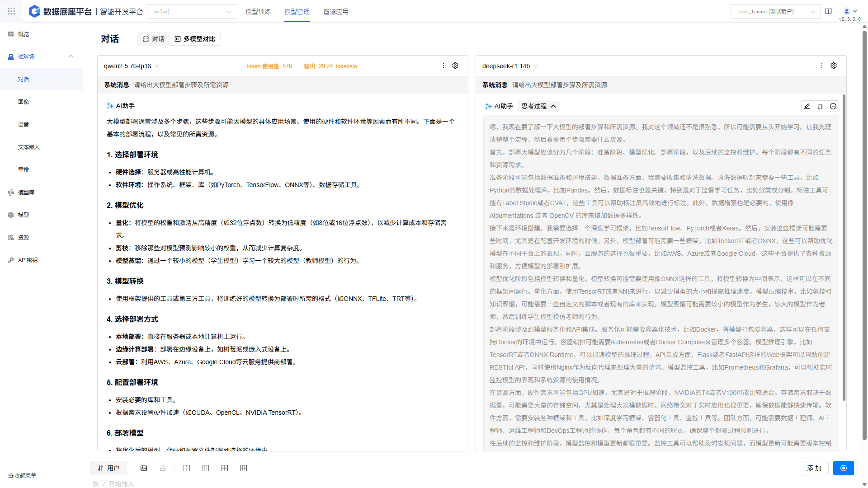Screen dimensions: 868x488
Task: Open settings gear for qwen2.5:7b-fp16 panel
Action: pos(455,66)
